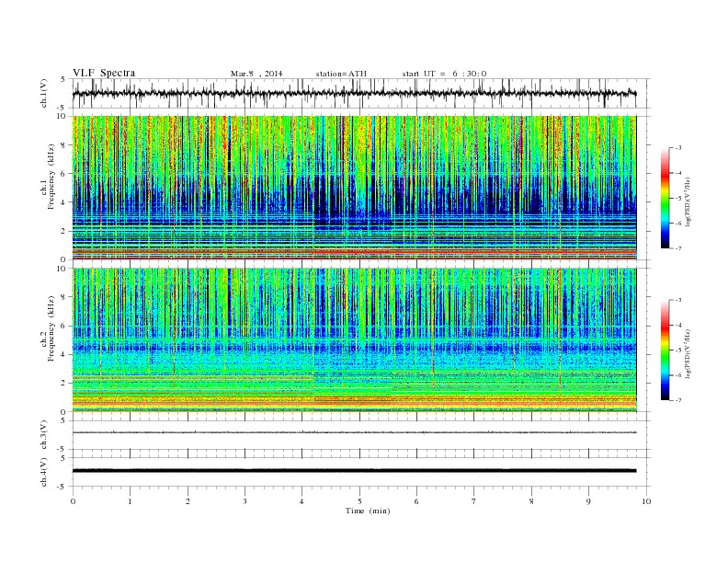Screen dimensions: 728x563
Task: Click the ch.2 "Frequency (kHz)" axis label
Action: coord(51,328)
